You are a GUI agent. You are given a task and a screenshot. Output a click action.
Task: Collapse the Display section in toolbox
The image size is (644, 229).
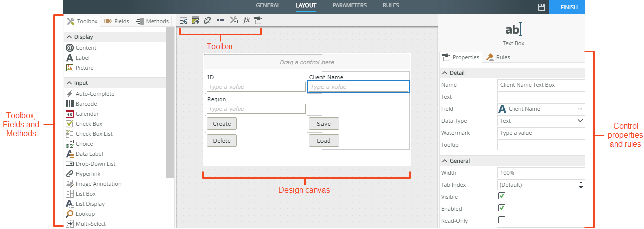pos(69,37)
